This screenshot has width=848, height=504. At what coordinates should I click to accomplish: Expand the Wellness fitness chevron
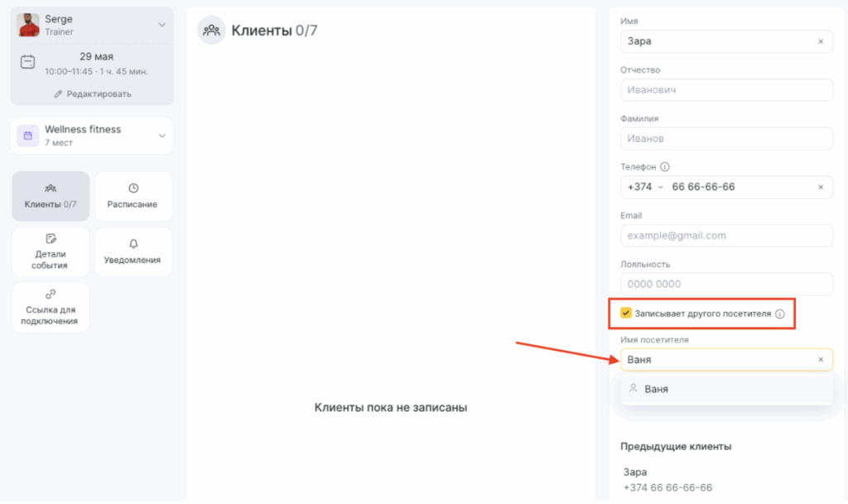(161, 136)
